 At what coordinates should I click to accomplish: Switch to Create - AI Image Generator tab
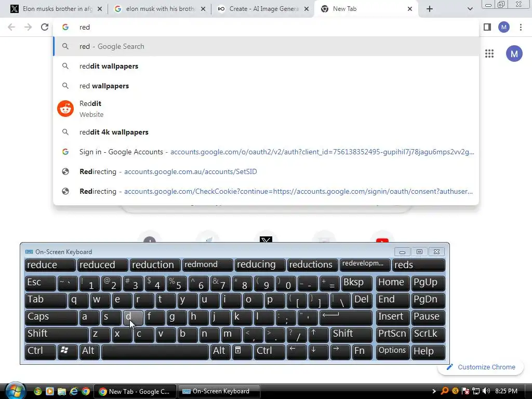(x=263, y=9)
